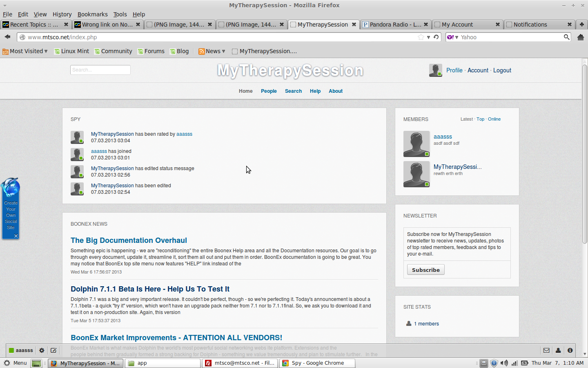Click the edit status pencil icon
The image size is (588, 368).
pos(53,350)
